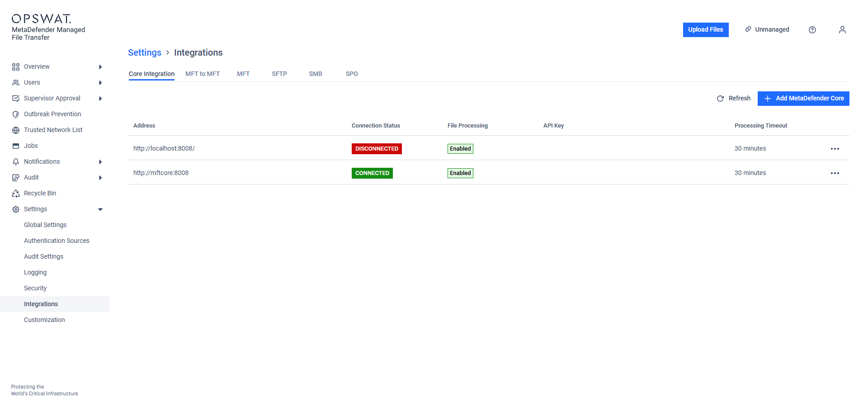
Task: Click 30 minutes in localhost row
Action: tap(750, 148)
